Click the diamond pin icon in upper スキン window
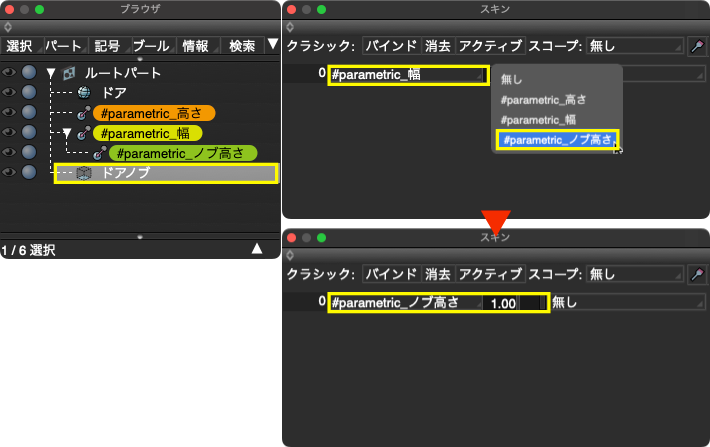 (290, 27)
